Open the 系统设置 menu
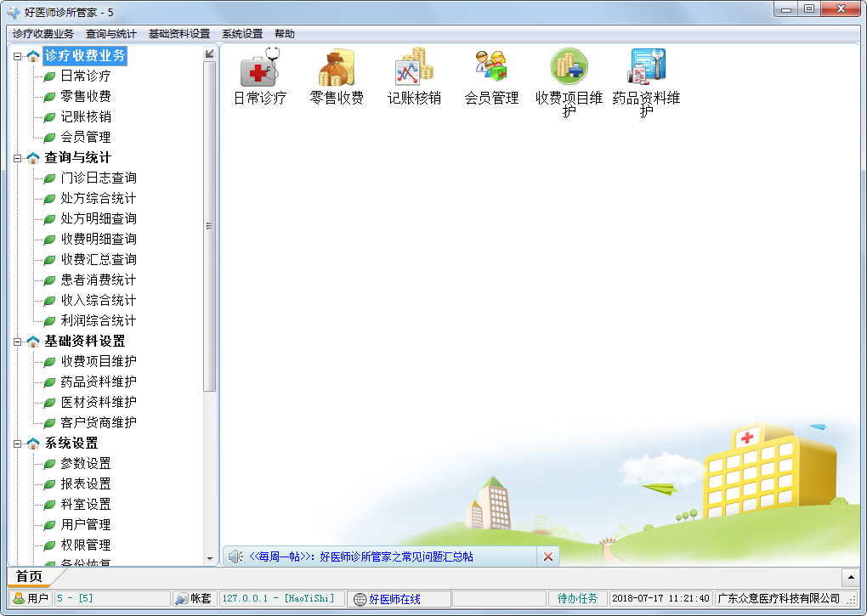867x616 pixels. pos(242,34)
